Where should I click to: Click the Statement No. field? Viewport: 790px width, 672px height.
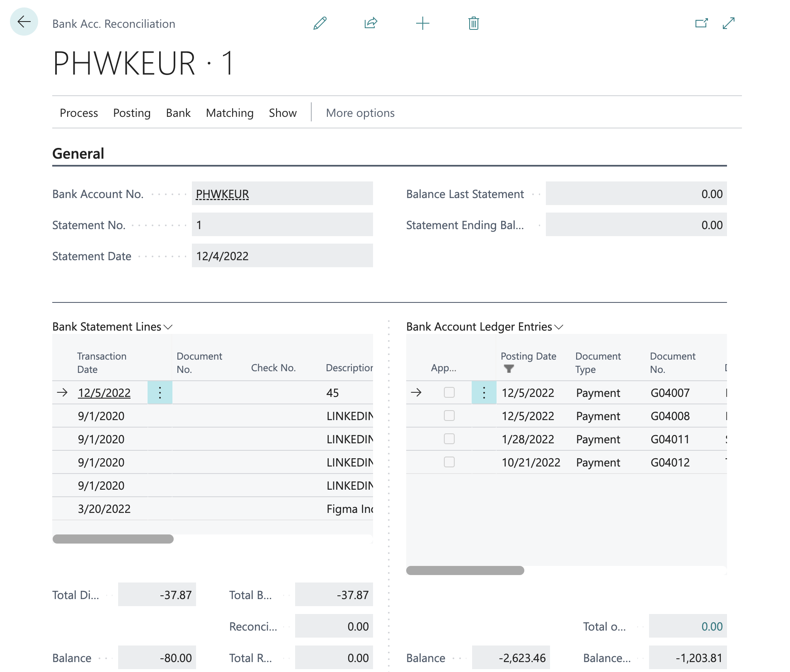[x=282, y=225]
